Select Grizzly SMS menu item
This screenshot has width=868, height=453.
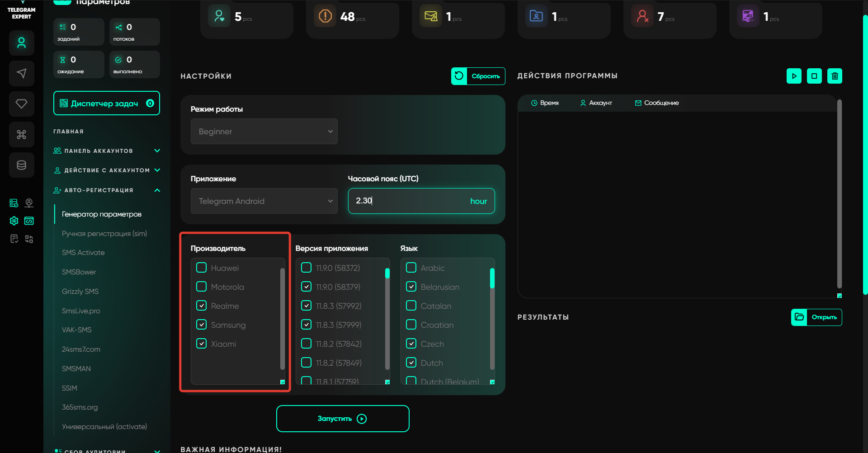pyautogui.click(x=80, y=292)
